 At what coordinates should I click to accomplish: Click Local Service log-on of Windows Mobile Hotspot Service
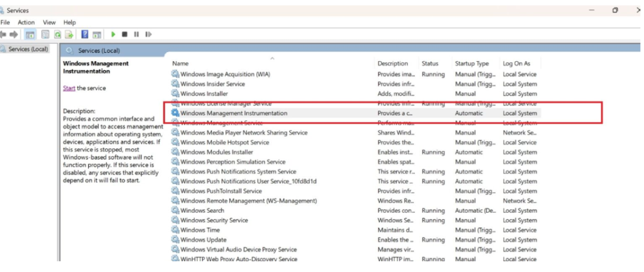click(520, 142)
